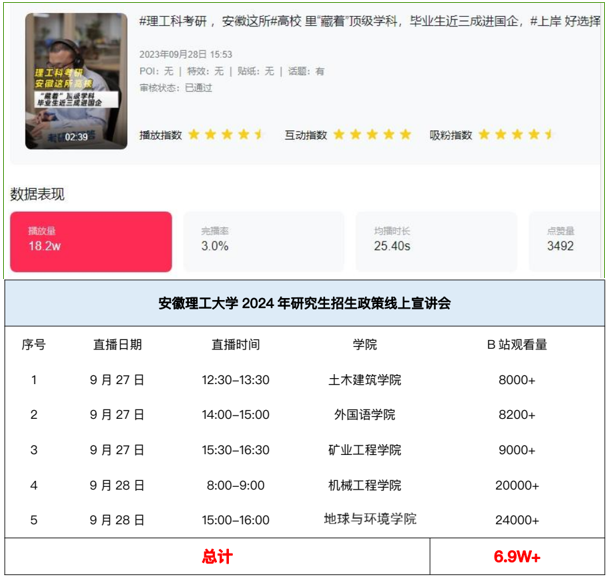Viewport: 609px width, 578px height.
Task: Click the 数据表现 section heading
Action: coord(37,194)
